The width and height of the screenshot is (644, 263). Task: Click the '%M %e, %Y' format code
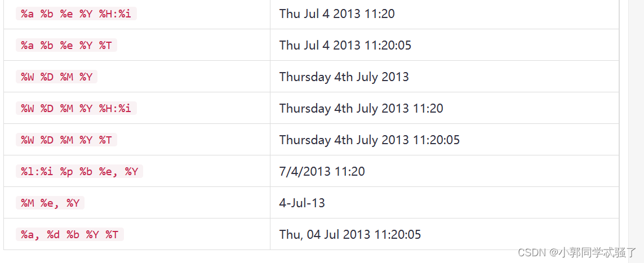(x=50, y=203)
